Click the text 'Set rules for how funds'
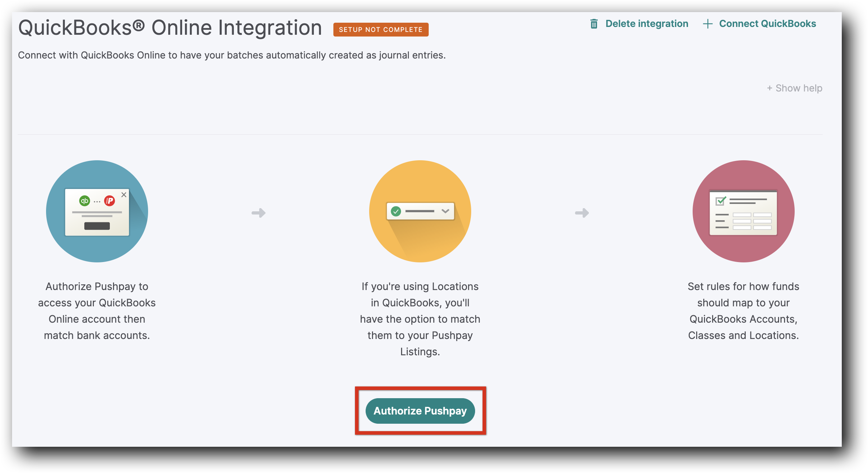 [743, 286]
